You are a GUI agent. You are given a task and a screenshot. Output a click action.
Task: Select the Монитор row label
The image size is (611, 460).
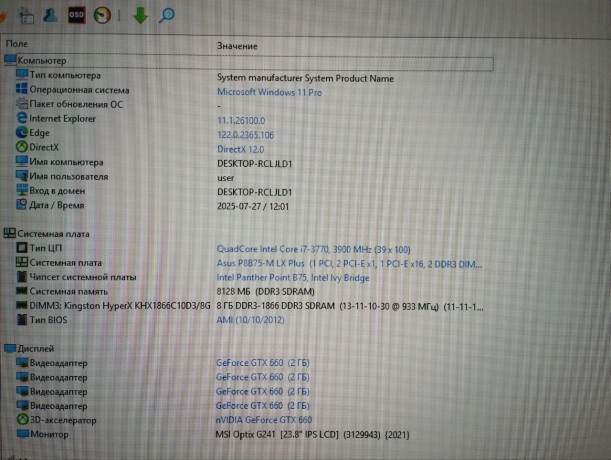tap(49, 434)
